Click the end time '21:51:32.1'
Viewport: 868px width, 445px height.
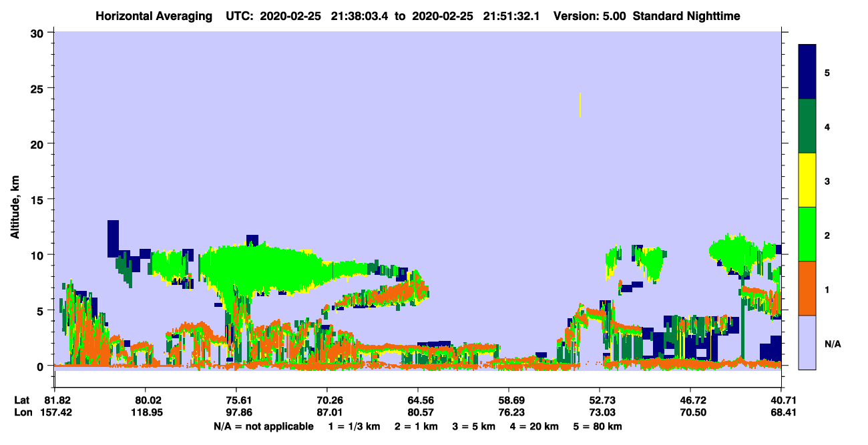[511, 15]
